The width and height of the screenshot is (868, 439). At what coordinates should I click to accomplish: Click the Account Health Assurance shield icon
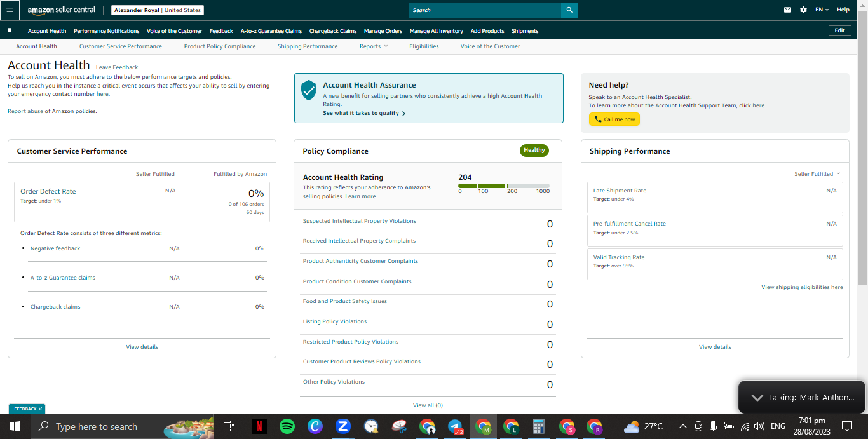(309, 90)
